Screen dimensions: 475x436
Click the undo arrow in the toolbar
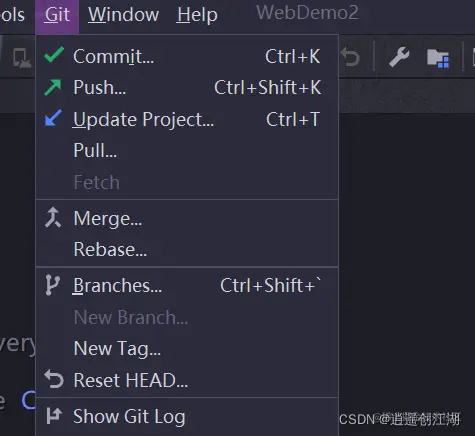pyautogui.click(x=350, y=57)
